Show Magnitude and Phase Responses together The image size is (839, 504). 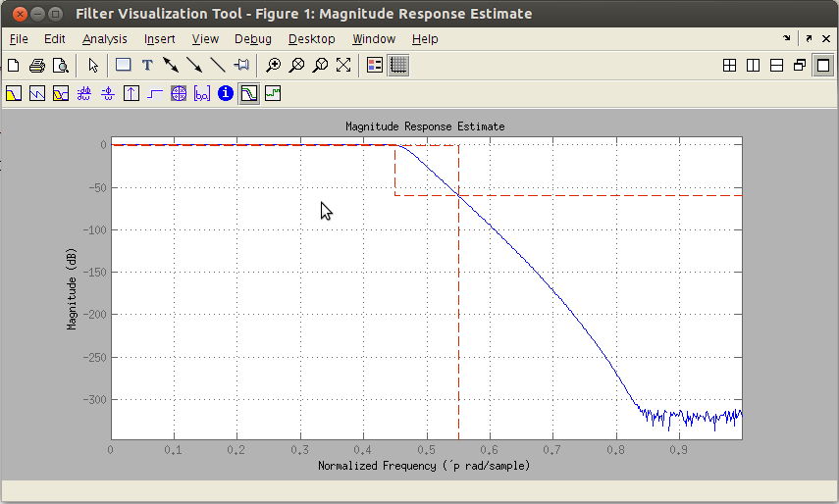pos(61,94)
